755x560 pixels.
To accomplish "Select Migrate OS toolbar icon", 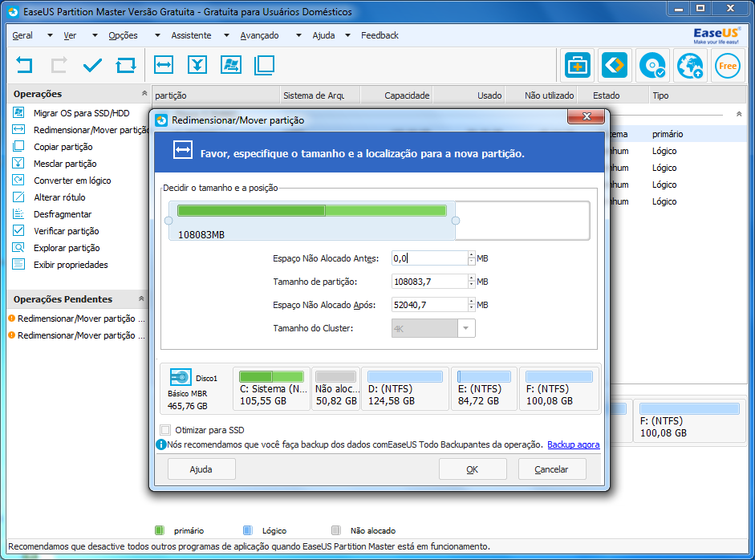I will [231, 64].
